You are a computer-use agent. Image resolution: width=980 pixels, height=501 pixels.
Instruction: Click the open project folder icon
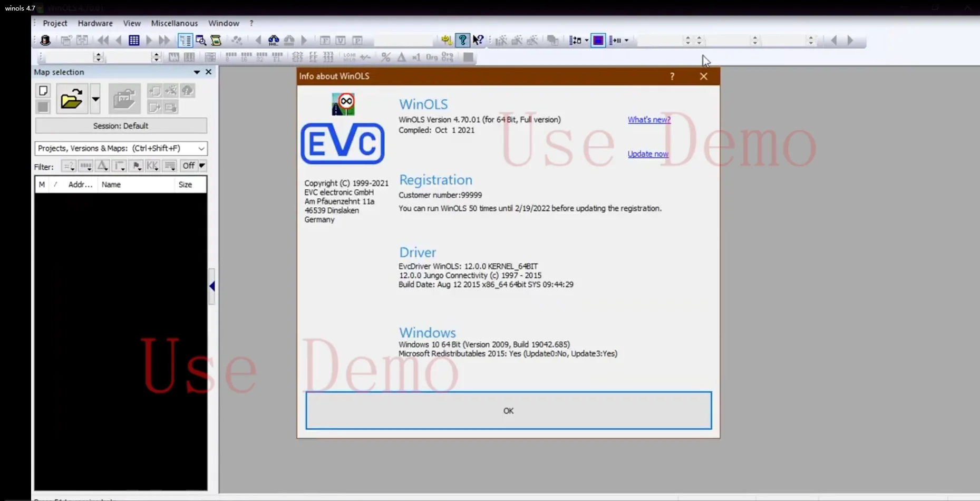[72, 99]
